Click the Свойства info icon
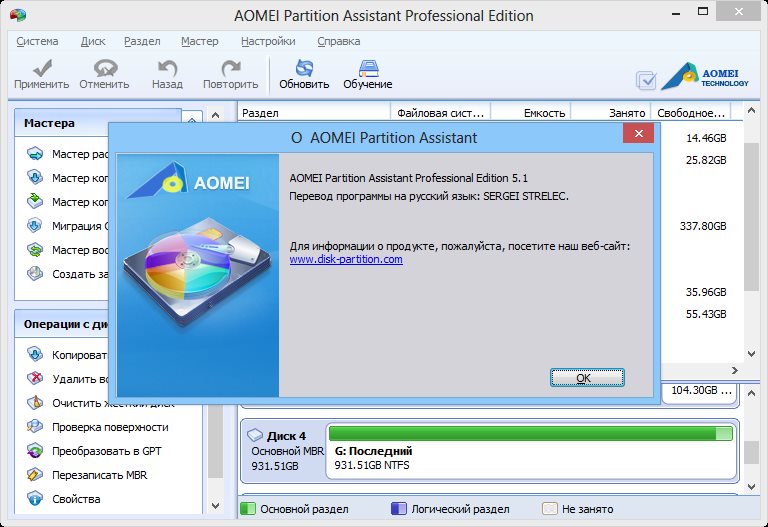This screenshot has width=768, height=527. [35, 499]
